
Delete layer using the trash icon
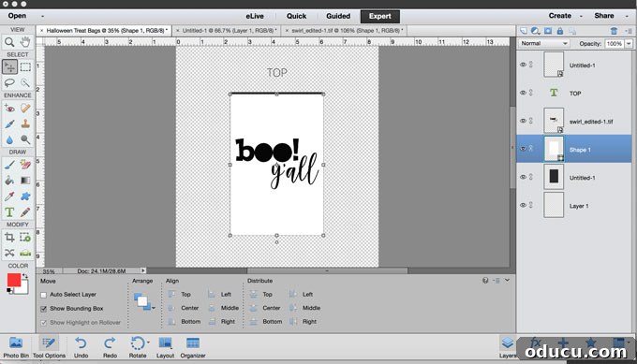[x=614, y=31]
